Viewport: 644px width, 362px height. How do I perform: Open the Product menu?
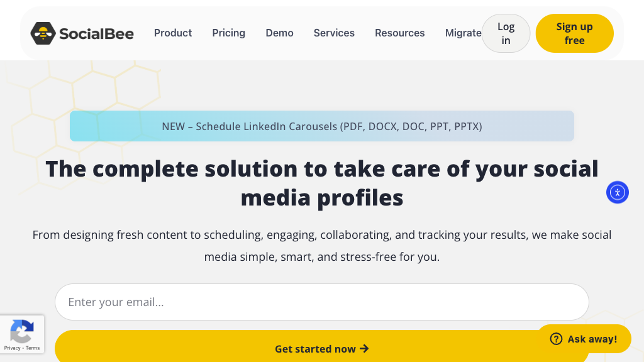coord(173,33)
